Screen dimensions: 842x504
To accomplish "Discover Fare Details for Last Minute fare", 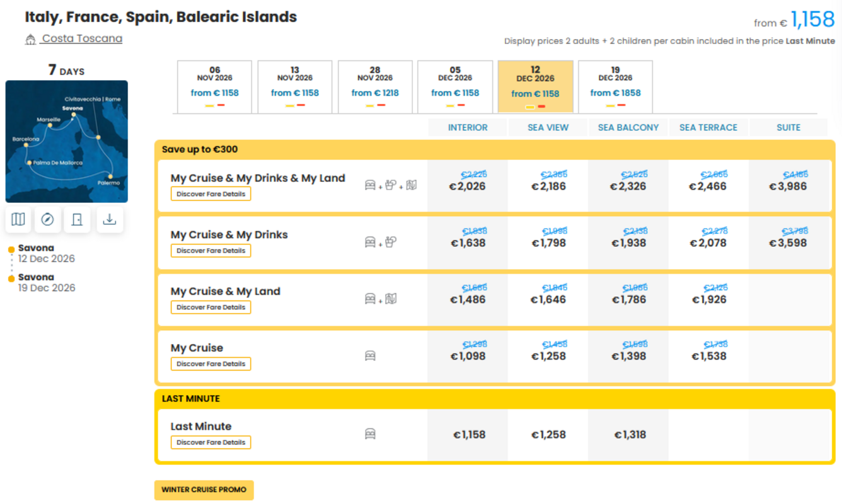I will (x=211, y=442).
